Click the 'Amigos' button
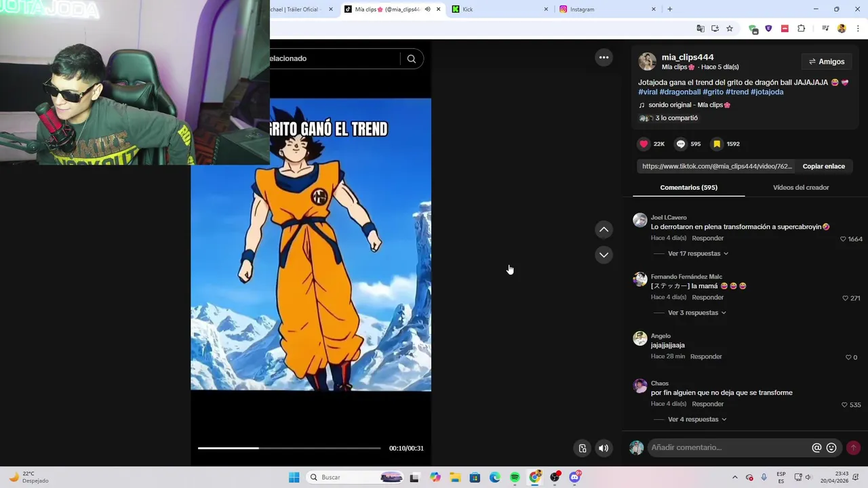This screenshot has height=488, width=868. click(x=826, y=62)
